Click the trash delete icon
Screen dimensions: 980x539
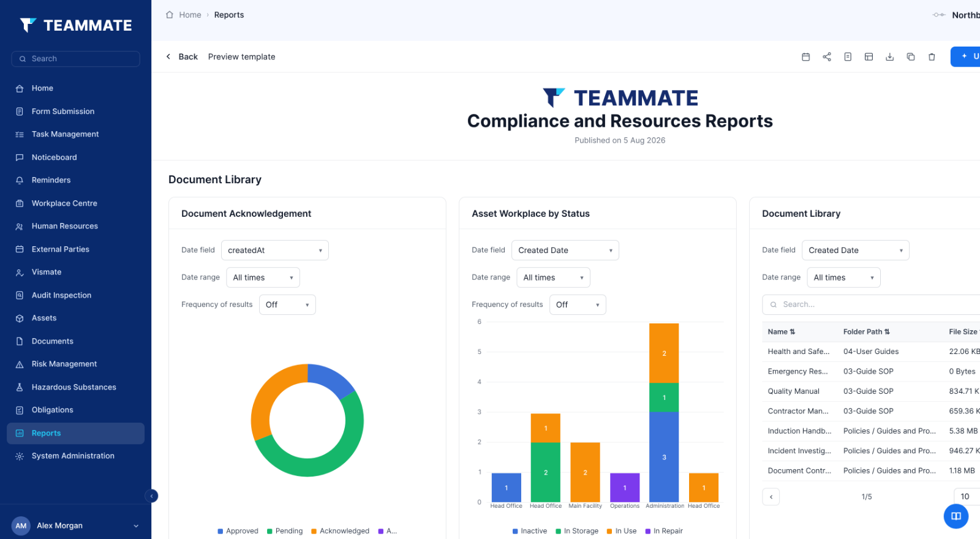coord(932,57)
